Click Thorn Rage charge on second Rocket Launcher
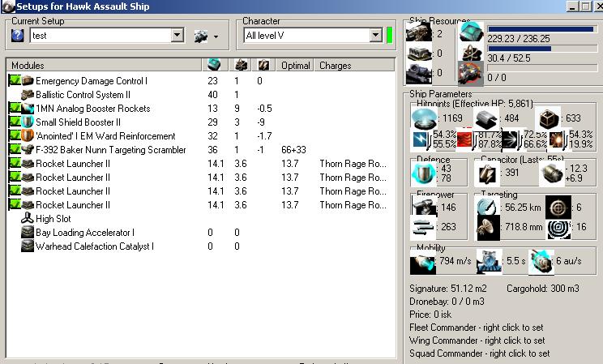This screenshot has height=364, width=603. click(x=353, y=178)
